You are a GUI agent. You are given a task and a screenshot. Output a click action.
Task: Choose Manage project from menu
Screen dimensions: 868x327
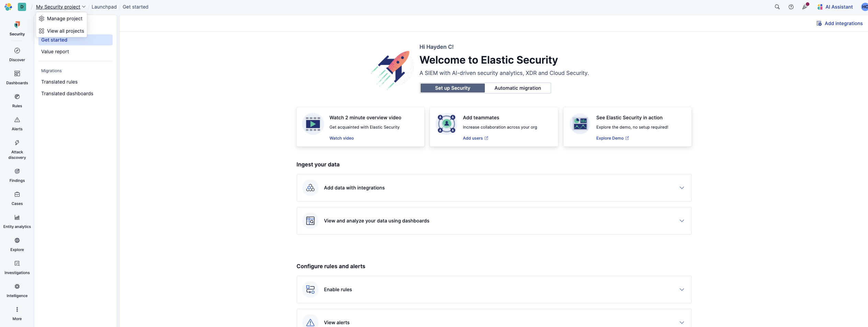coord(65,19)
